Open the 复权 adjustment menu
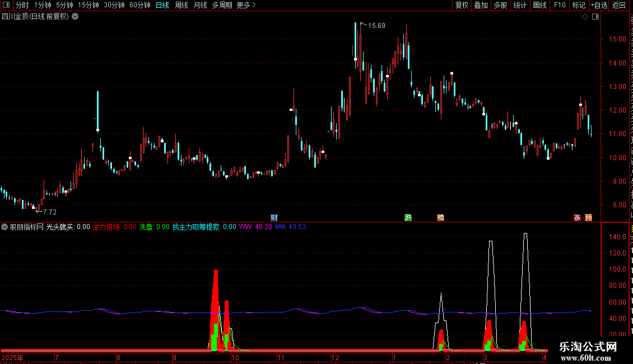Image resolution: width=633 pixels, height=364 pixels. pyautogui.click(x=462, y=5)
